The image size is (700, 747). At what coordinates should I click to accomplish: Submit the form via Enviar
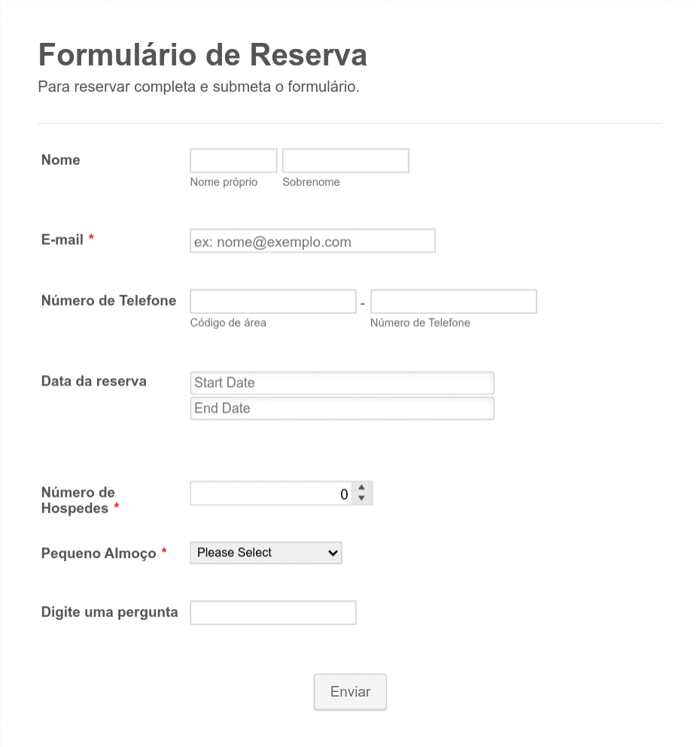click(349, 691)
